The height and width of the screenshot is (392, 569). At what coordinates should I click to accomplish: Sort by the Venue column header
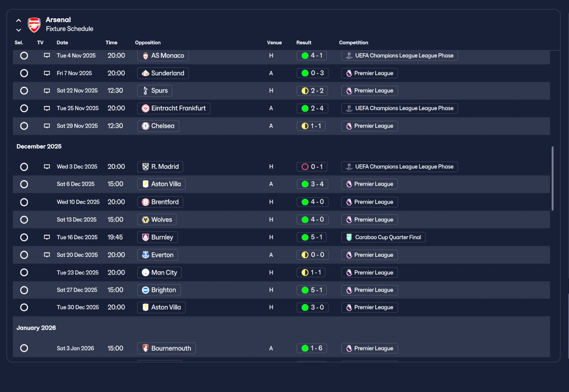(274, 43)
